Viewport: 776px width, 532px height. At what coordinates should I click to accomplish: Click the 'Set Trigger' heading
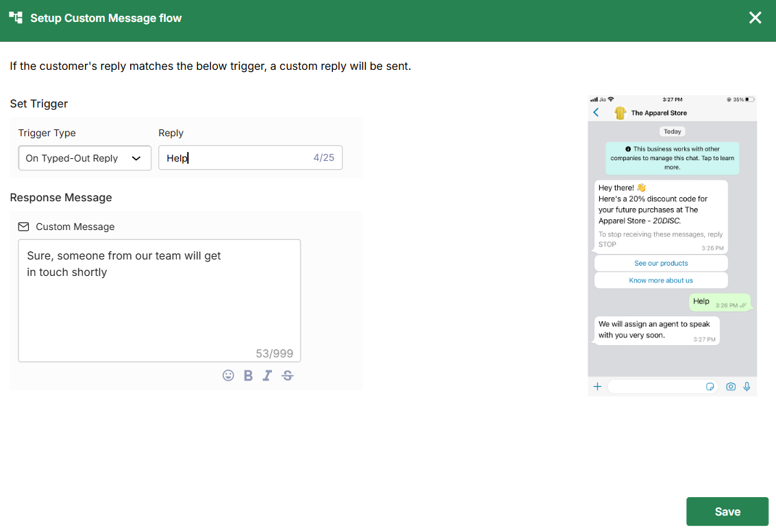tap(38, 103)
